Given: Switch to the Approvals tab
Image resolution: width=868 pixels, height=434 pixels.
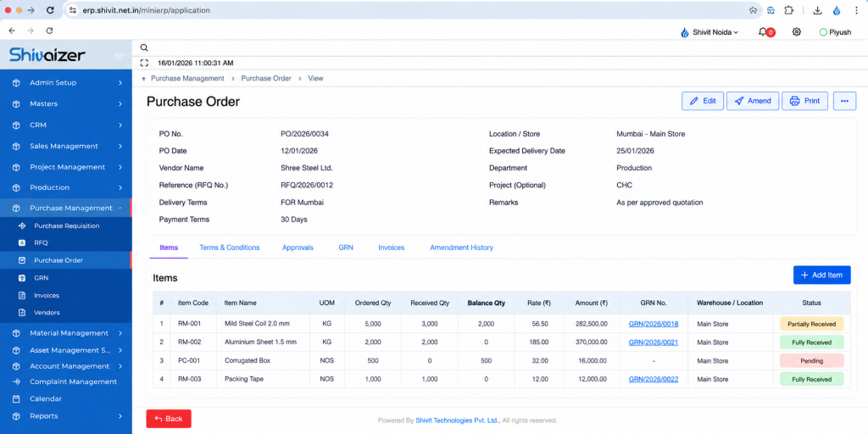Looking at the screenshot, I should tap(298, 248).
